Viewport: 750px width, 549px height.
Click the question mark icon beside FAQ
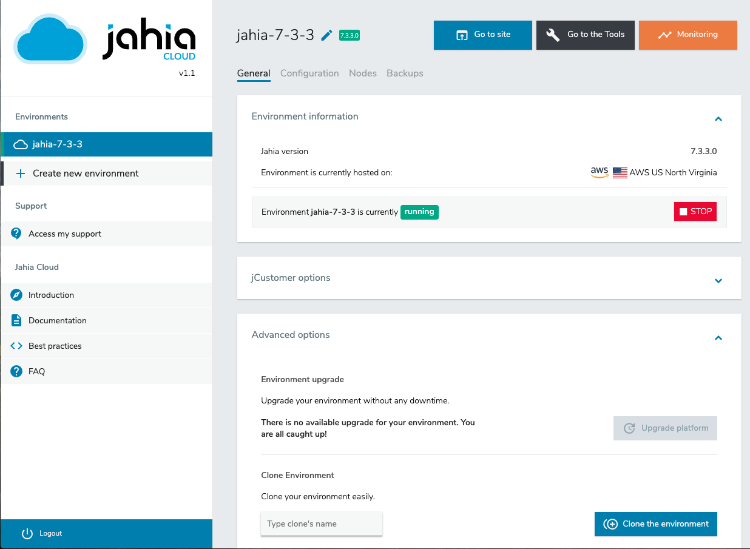pos(16,371)
